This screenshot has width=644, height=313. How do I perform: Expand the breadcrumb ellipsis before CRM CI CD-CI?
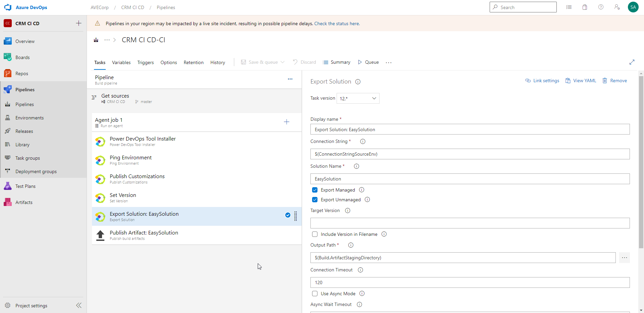107,40
